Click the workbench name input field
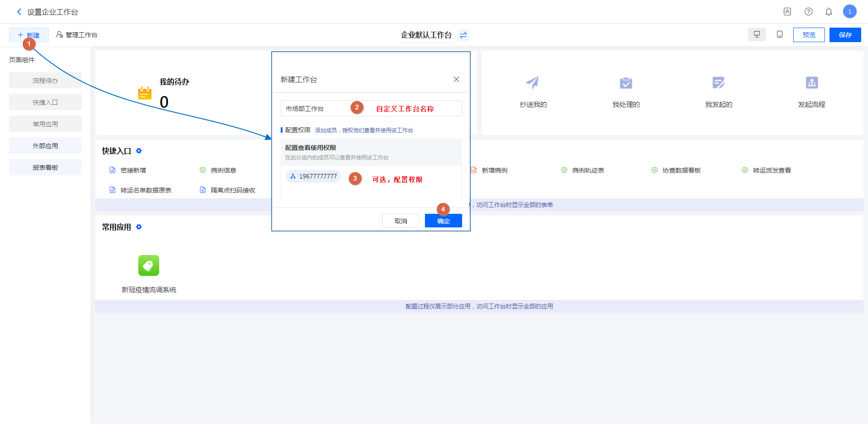The height and width of the screenshot is (424, 868). point(313,109)
